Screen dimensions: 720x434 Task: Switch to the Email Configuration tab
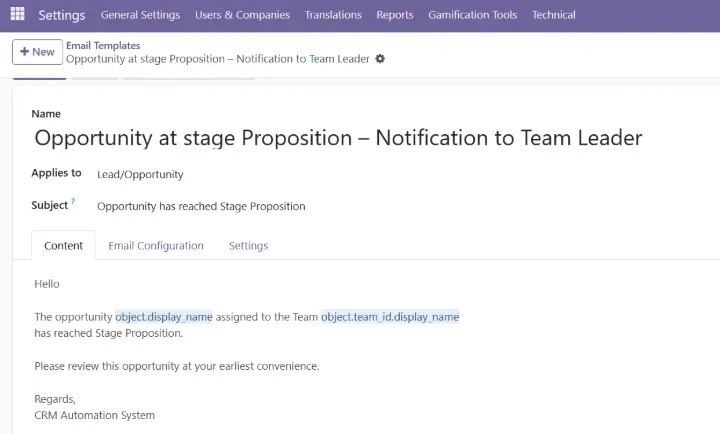(156, 246)
